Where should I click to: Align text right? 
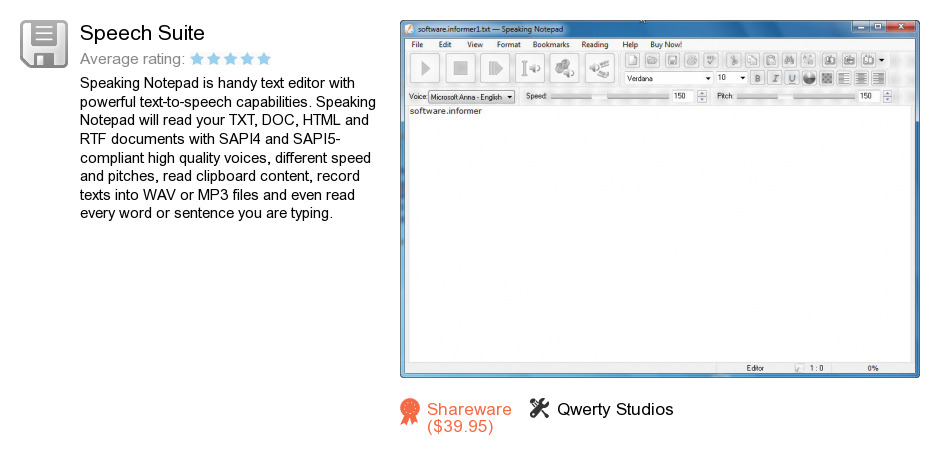click(x=878, y=78)
